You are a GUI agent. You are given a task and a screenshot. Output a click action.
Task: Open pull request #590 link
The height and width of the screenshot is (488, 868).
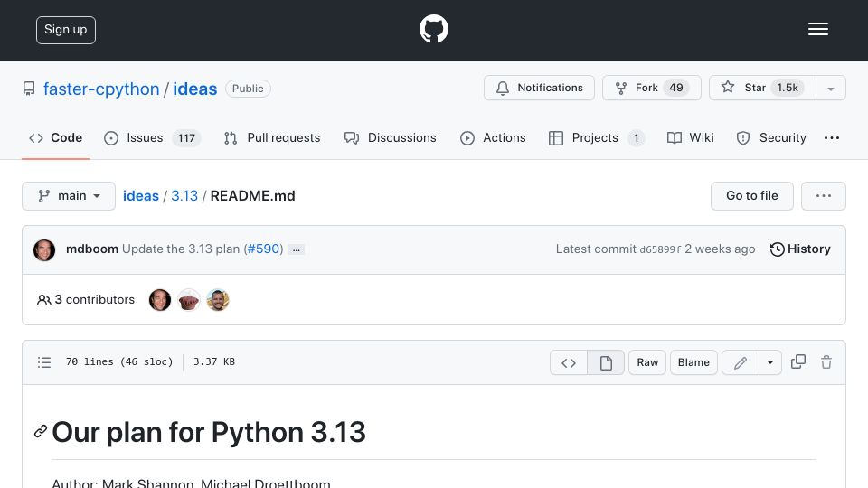point(265,249)
